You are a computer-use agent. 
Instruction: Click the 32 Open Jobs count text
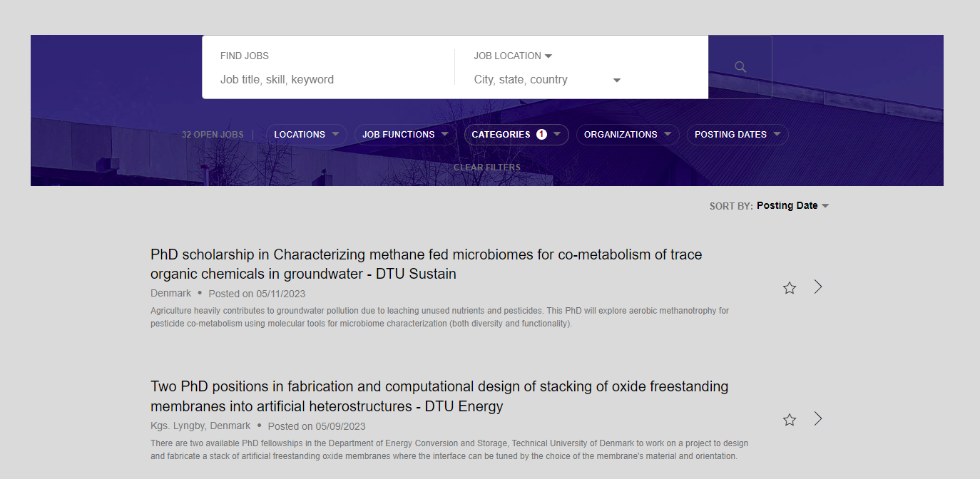(x=213, y=135)
